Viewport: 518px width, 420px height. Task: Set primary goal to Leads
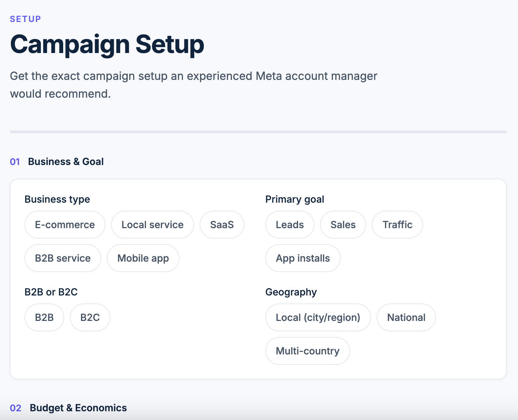[x=290, y=225]
